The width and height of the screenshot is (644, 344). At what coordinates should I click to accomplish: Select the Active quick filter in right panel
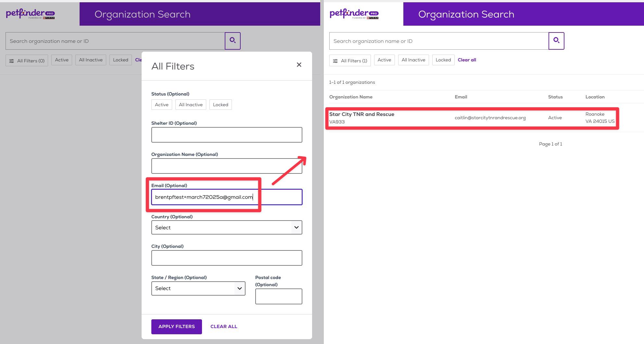point(384,60)
